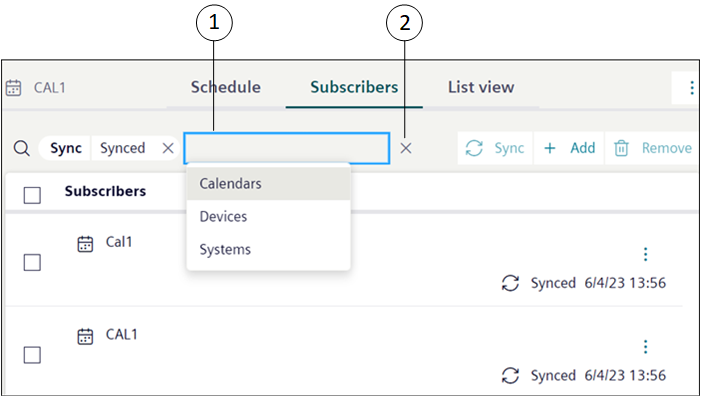Check the Cal1 subscriber checkbox
The width and height of the screenshot is (701, 396).
(32, 262)
